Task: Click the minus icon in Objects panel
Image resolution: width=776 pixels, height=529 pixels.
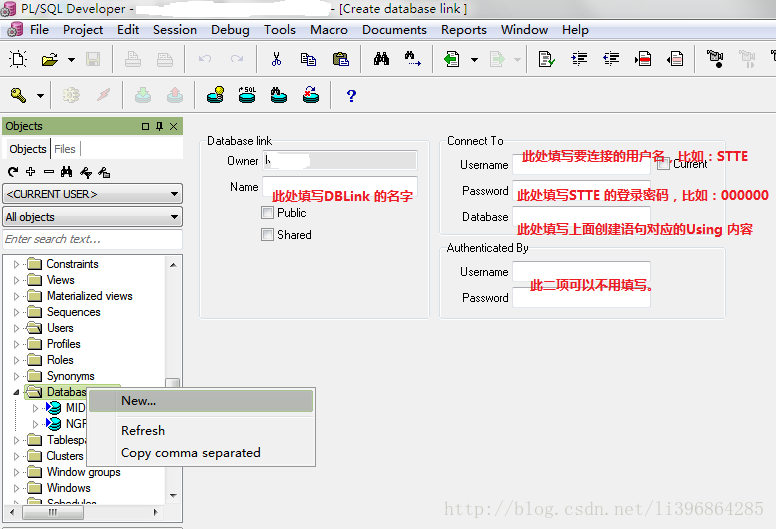Action: click(x=48, y=172)
